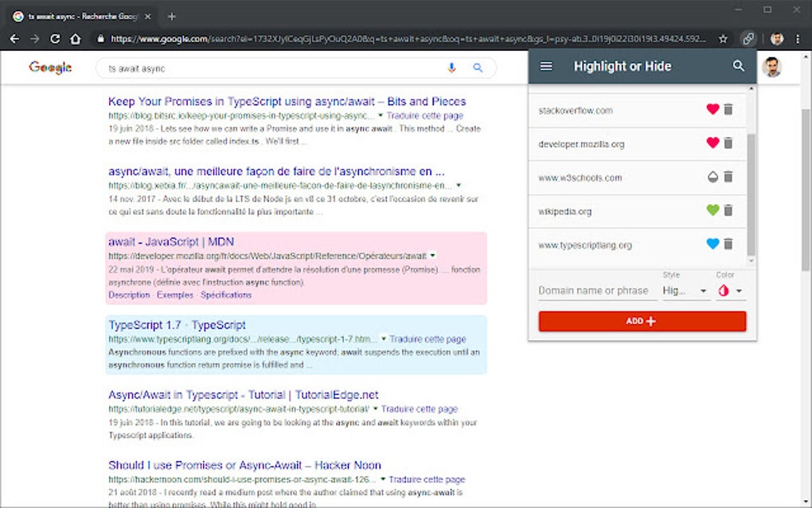Image resolution: width=812 pixels, height=508 pixels.
Task: Click 'Traduire cette page' for TutorialEdge result
Action: [x=420, y=409]
